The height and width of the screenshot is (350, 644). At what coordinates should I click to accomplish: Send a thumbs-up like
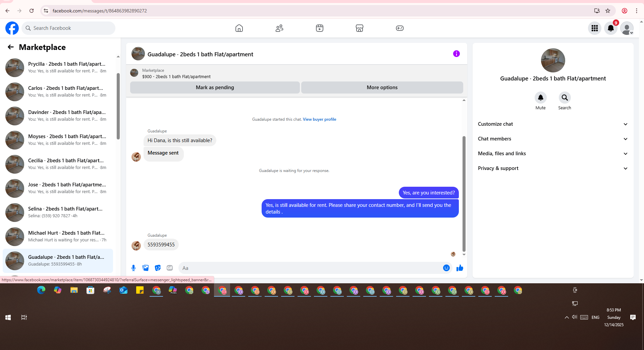pos(460,268)
